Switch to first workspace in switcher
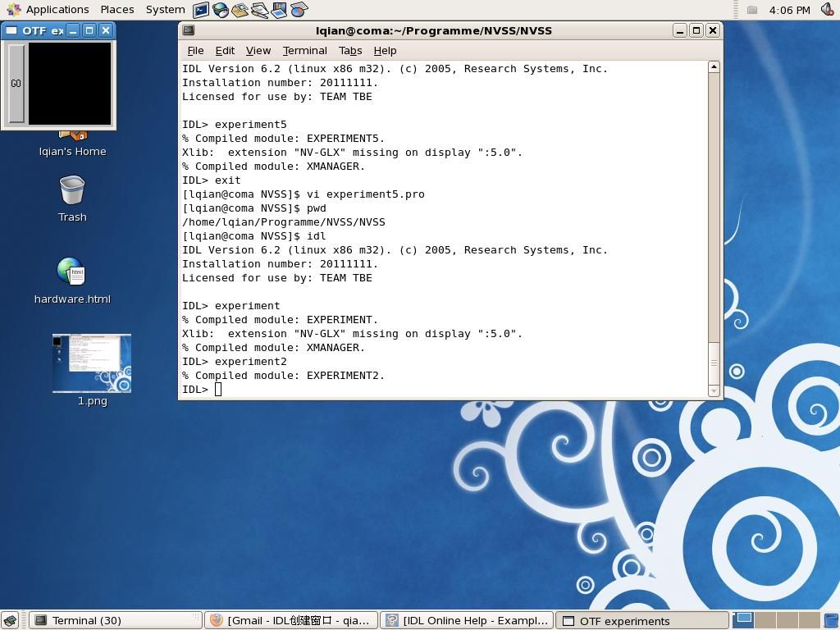This screenshot has width=840, height=630. (x=743, y=620)
